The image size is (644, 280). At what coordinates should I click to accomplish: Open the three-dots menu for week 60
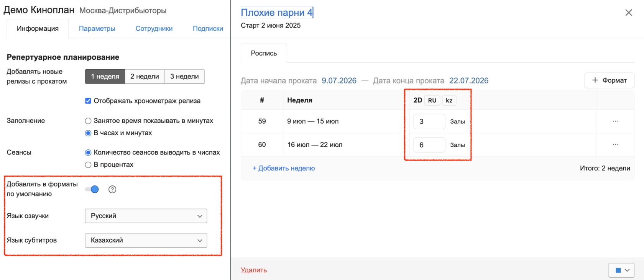(616, 144)
